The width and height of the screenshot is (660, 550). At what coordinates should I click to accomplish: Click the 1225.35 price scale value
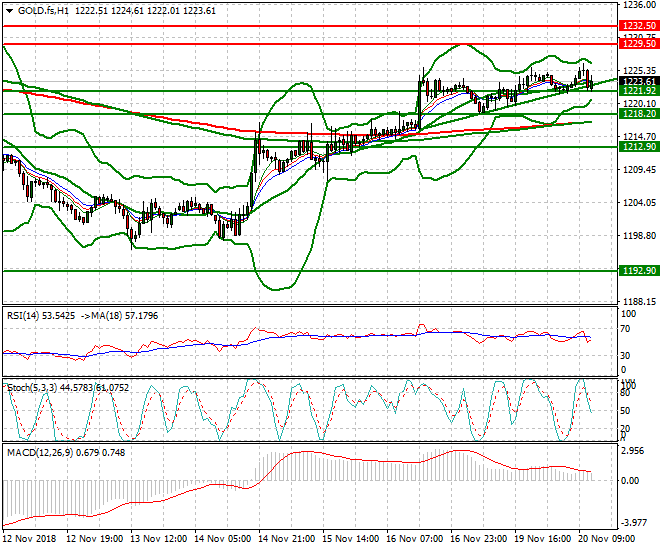point(639,70)
